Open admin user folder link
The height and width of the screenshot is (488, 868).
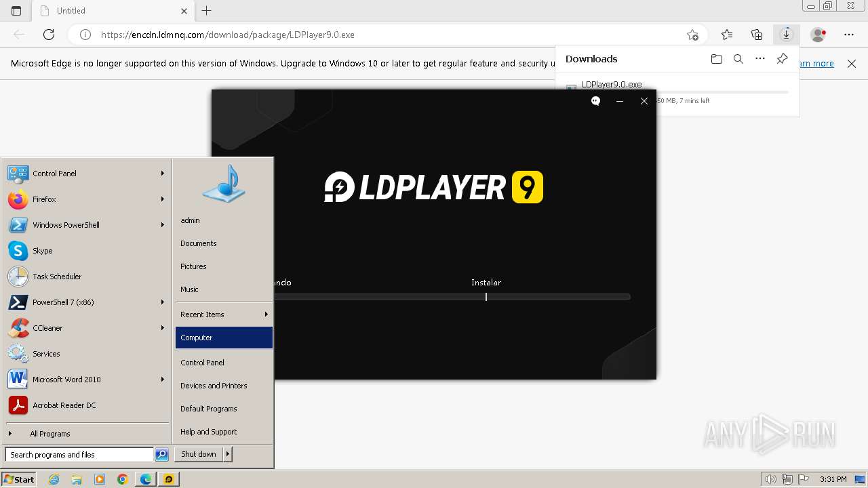click(224, 220)
